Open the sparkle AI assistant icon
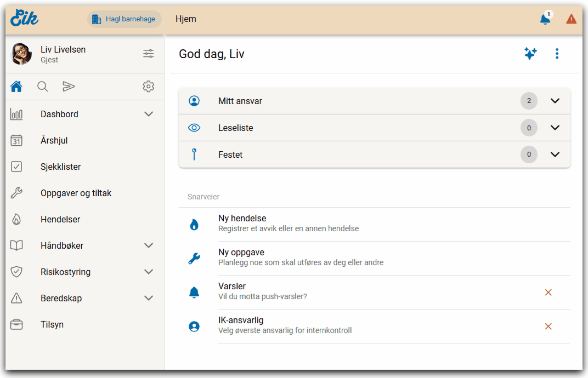 [530, 54]
